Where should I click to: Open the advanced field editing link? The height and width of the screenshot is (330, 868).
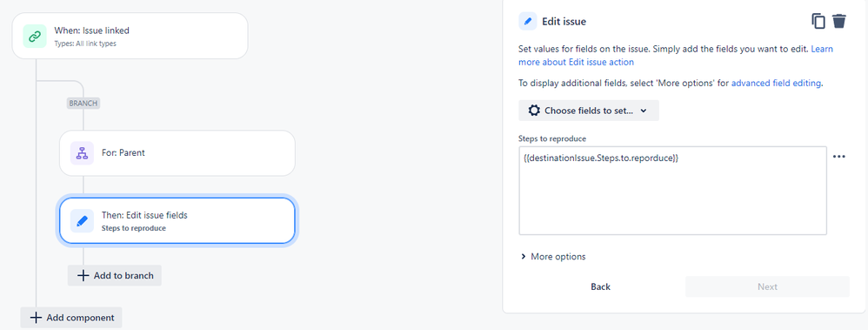point(776,84)
